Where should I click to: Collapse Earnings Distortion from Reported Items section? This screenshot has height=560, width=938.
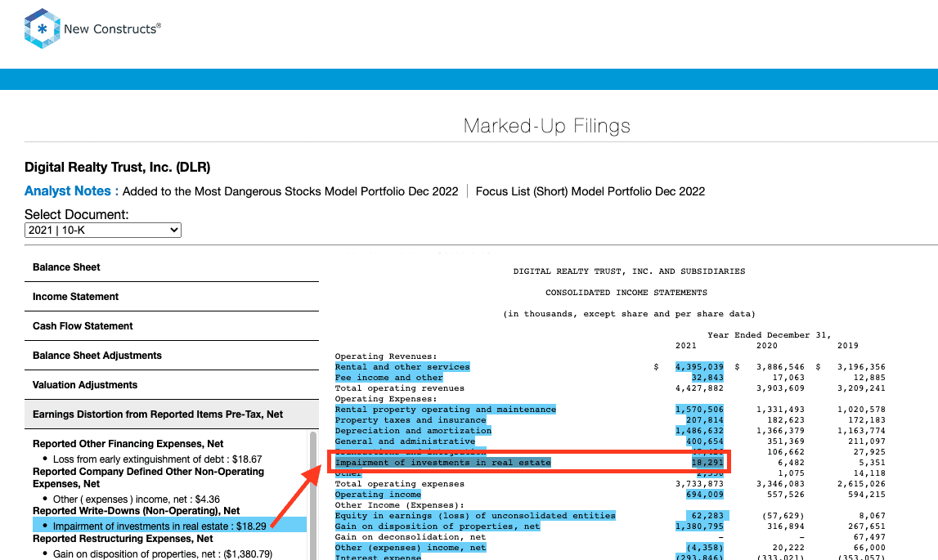172,414
